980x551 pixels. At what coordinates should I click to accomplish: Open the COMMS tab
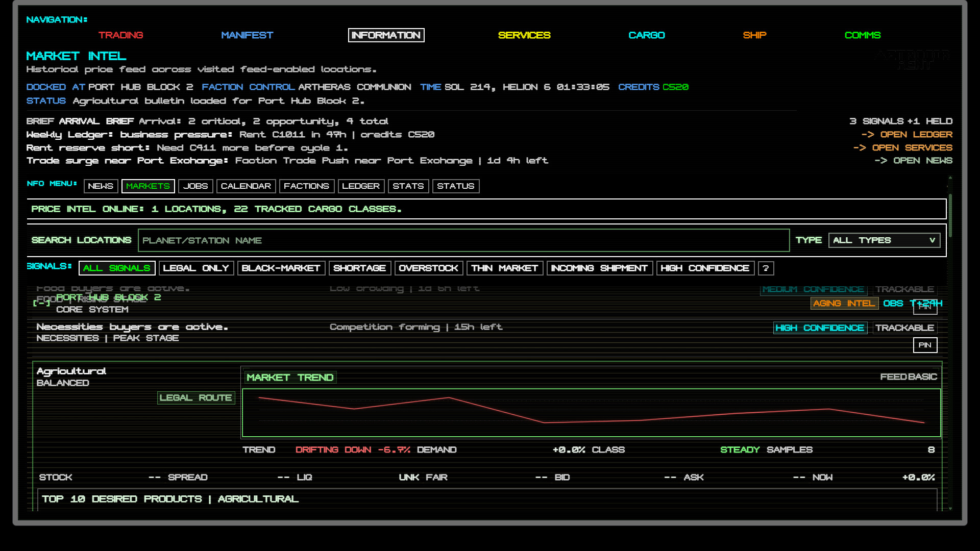pyautogui.click(x=863, y=35)
